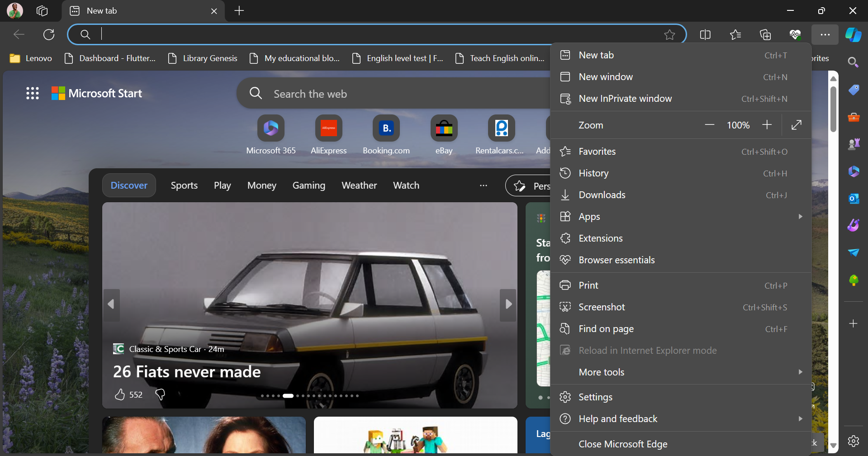This screenshot has height=456, width=868.
Task: Switch to the Gaming news tab
Action: [308, 185]
